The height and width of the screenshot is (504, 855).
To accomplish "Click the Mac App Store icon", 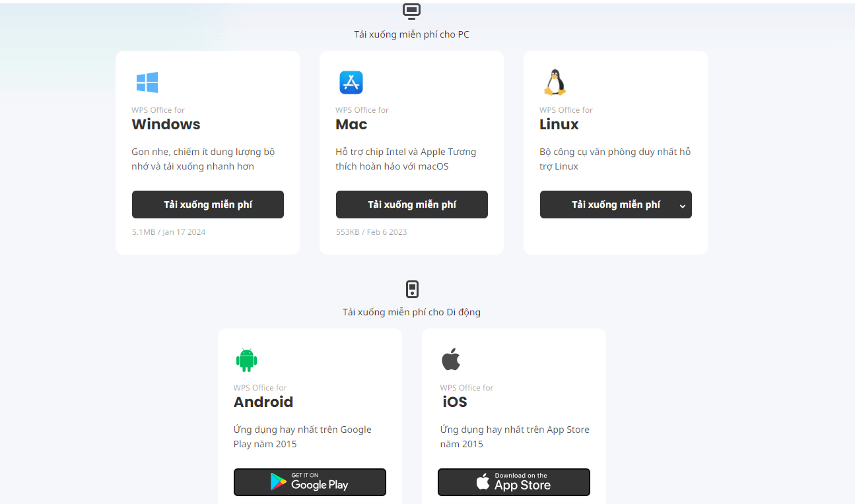I will tap(351, 82).
